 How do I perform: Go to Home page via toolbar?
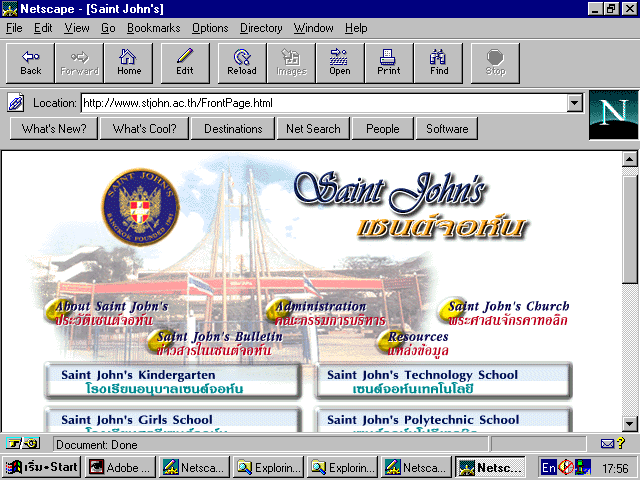pos(129,63)
